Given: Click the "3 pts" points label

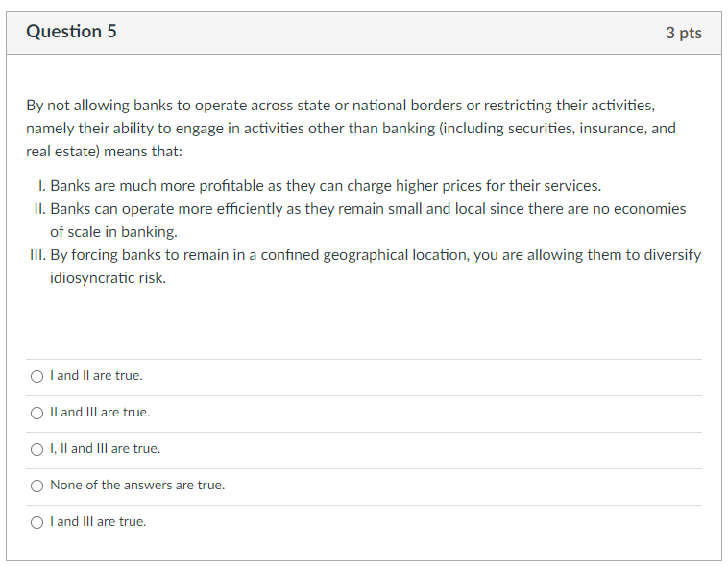Looking at the screenshot, I should coord(683,33).
